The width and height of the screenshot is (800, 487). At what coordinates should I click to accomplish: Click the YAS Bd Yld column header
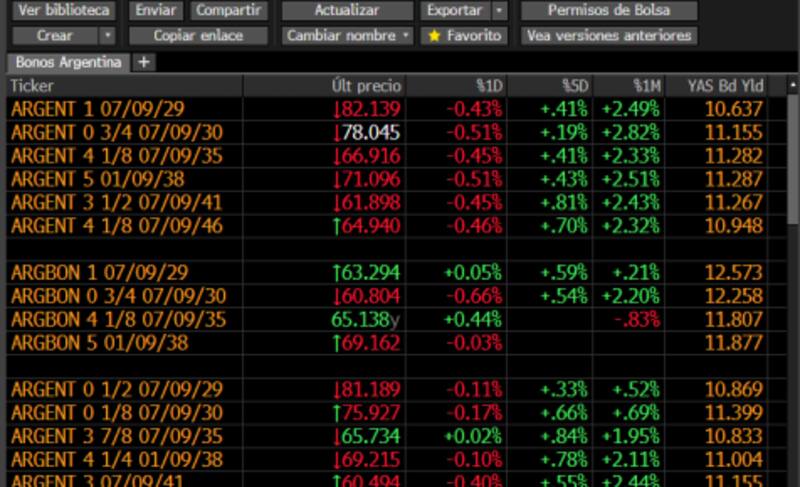pyautogui.click(x=720, y=86)
